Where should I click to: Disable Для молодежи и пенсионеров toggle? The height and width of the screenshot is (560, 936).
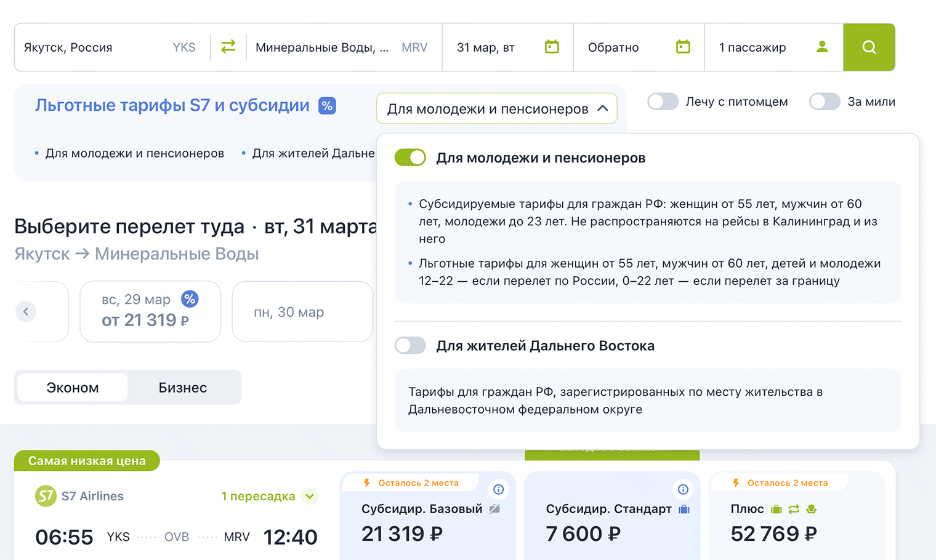[410, 158]
